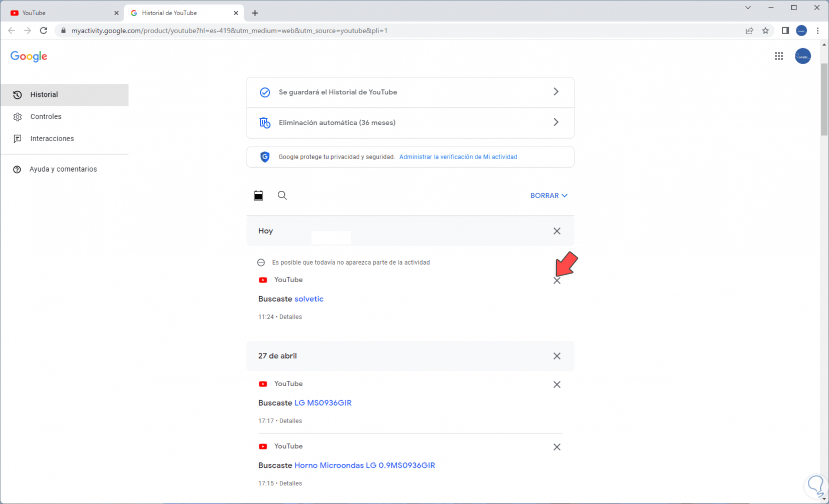Viewport: 829px width, 504px height.
Task: Click the calendar filter icon
Action: pyautogui.click(x=259, y=196)
